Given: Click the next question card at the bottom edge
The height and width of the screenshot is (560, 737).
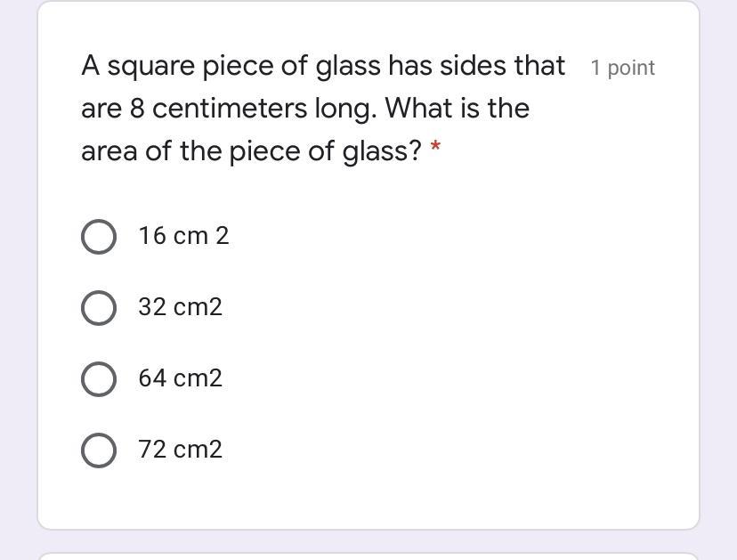Looking at the screenshot, I should (x=368, y=555).
